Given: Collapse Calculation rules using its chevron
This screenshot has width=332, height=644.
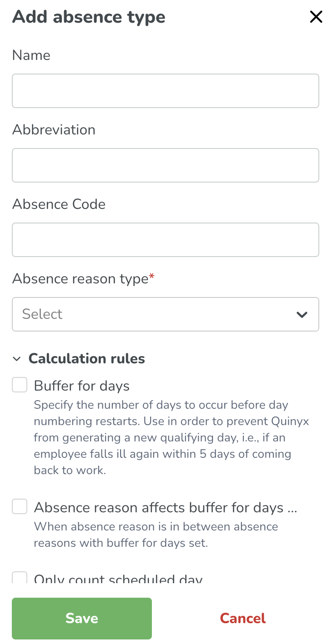Looking at the screenshot, I should pos(17,359).
